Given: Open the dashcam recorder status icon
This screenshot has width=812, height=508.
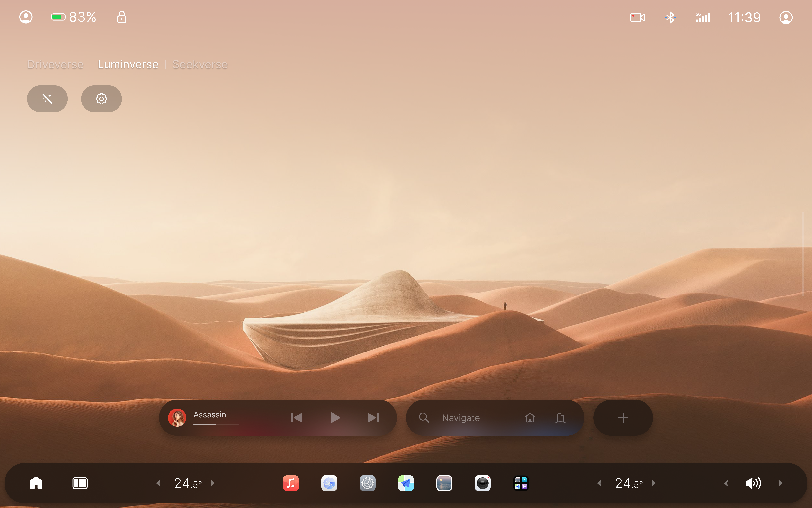Looking at the screenshot, I should [637, 17].
